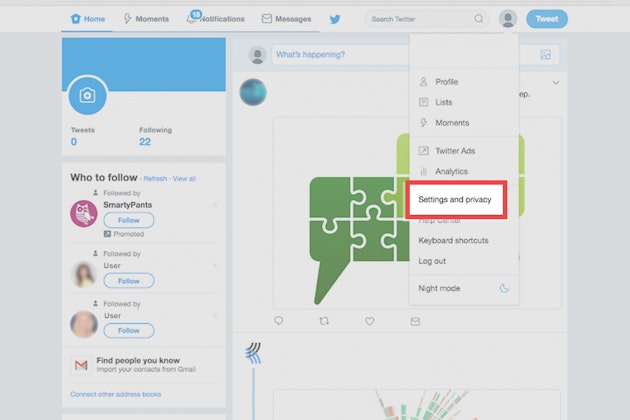This screenshot has height=420, width=630.
Task: Select Profile from dropdown menu
Action: point(446,82)
